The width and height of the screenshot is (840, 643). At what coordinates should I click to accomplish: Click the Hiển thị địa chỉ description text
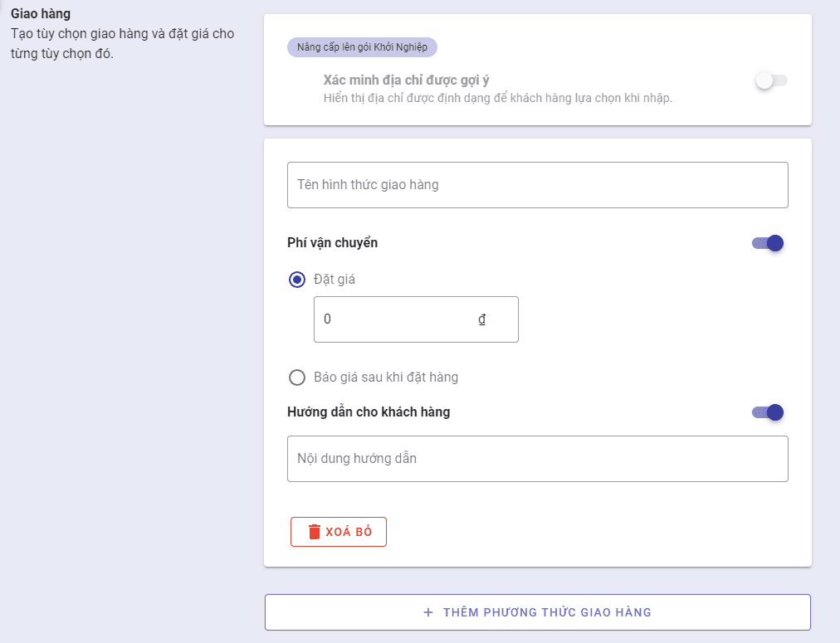[x=497, y=98]
